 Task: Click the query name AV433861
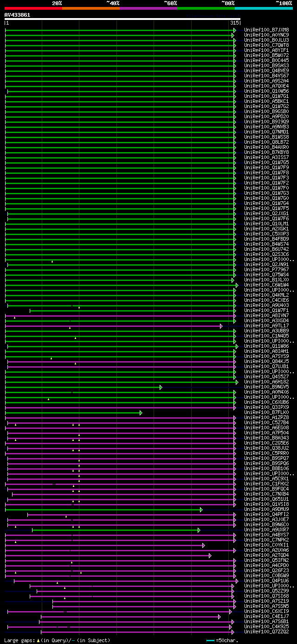[18, 15]
